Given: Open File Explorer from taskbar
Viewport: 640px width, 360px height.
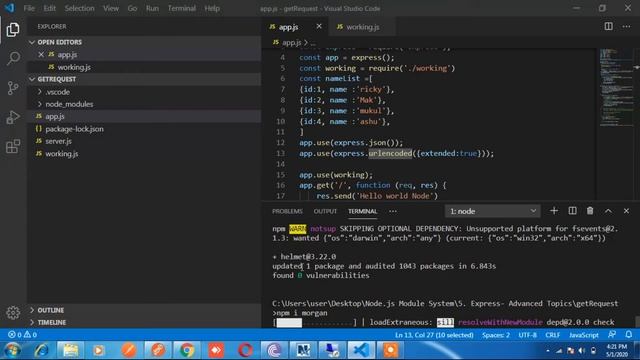Looking at the screenshot, I should 70,350.
